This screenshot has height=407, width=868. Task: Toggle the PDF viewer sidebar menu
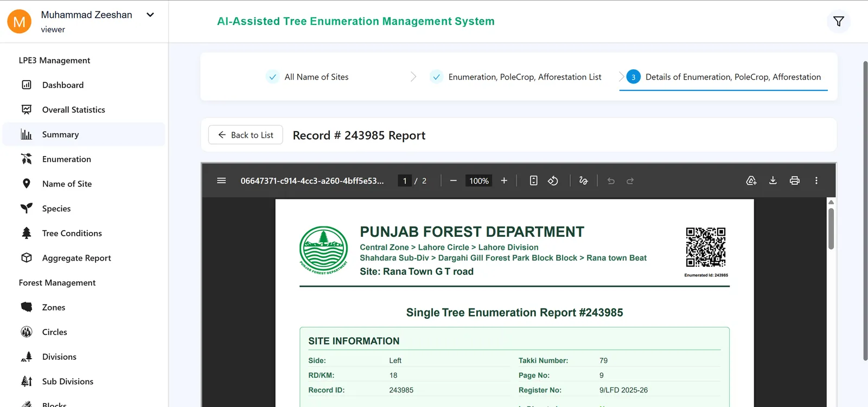(x=221, y=180)
